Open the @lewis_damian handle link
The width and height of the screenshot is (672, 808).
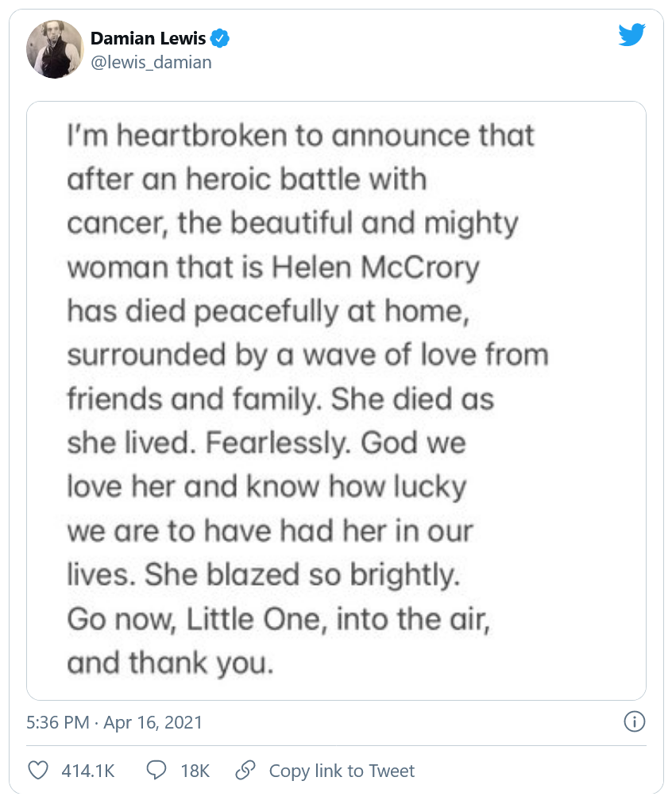click(x=151, y=62)
